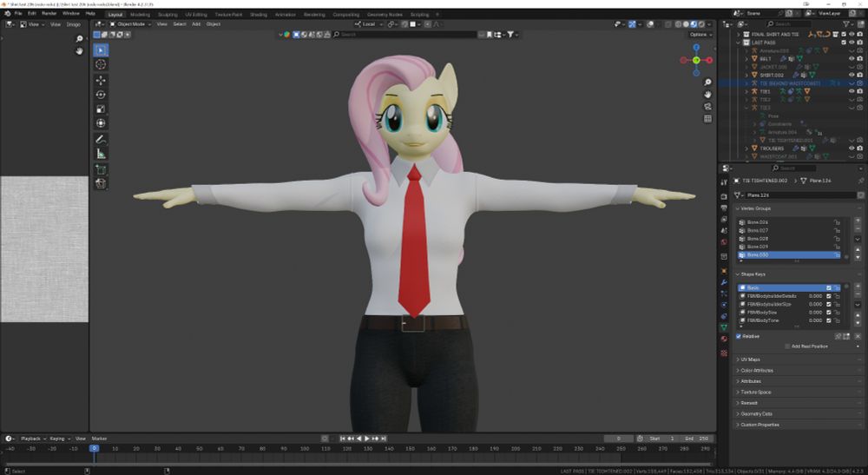The height and width of the screenshot is (475, 868).
Task: Open the Material properties tab
Action: coord(724,339)
